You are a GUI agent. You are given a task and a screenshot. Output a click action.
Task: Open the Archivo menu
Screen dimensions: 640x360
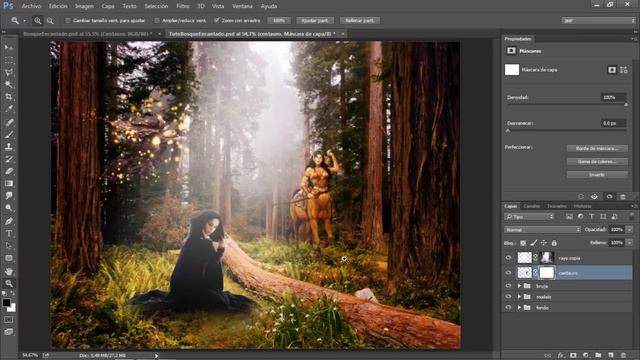click(31, 6)
